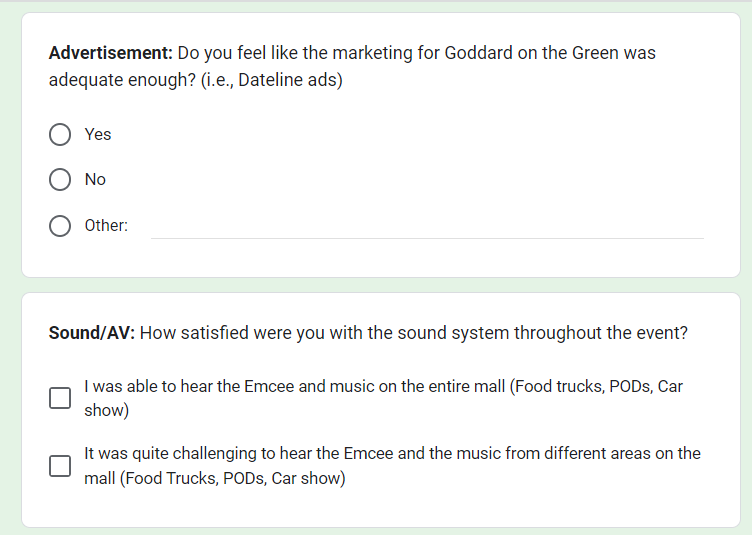Click the 'adequate enough?' text in the question
The width and height of the screenshot is (752, 535).
pyautogui.click(x=113, y=80)
